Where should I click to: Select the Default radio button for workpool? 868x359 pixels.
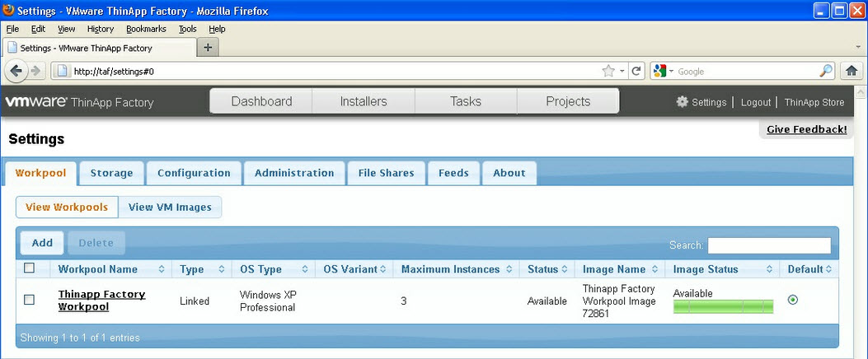pyautogui.click(x=793, y=300)
